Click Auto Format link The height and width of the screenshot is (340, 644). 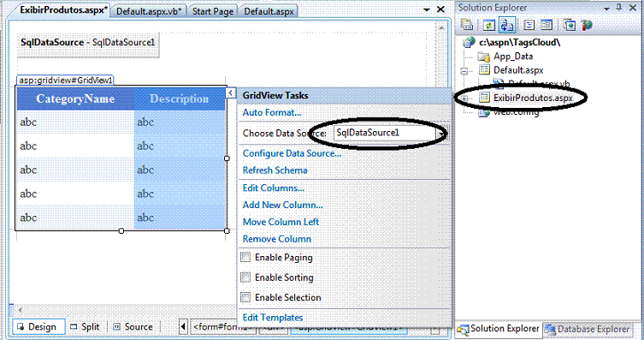click(271, 112)
